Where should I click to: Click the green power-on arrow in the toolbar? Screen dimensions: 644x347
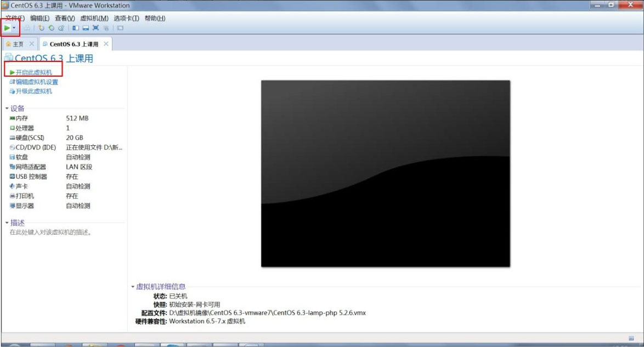[7, 28]
